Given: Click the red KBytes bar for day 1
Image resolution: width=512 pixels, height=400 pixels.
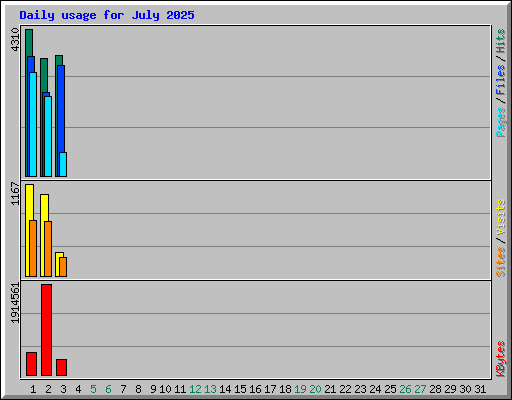Looking at the screenshot, I should coord(31,364).
